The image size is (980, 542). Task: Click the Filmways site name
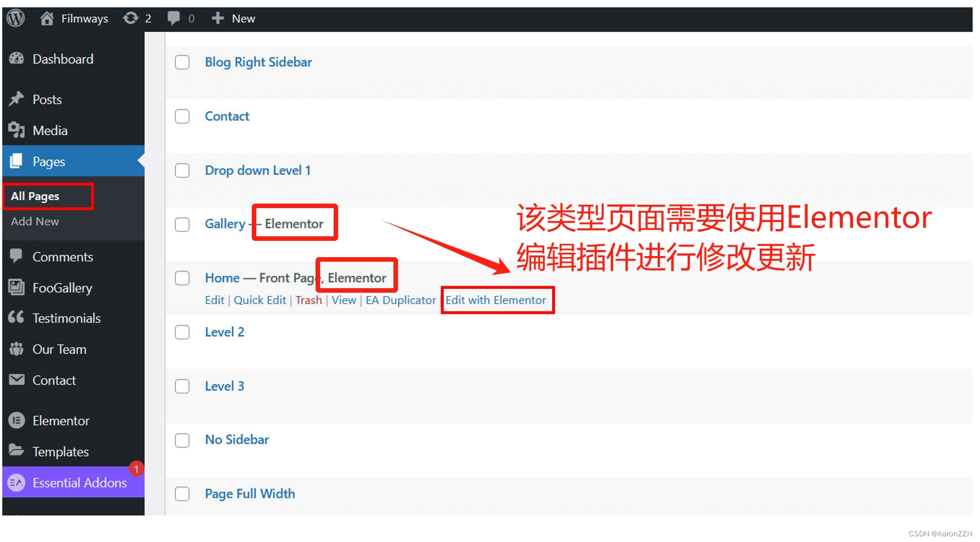click(85, 19)
